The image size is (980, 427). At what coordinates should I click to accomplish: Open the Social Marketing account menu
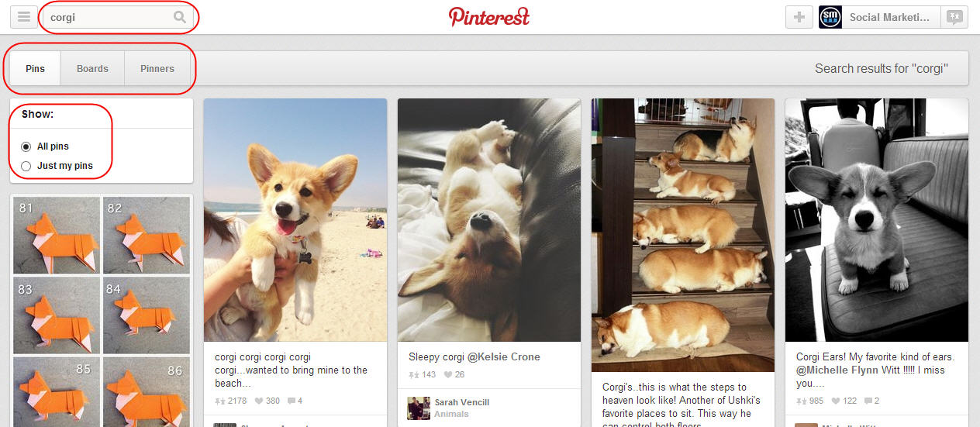coord(889,17)
